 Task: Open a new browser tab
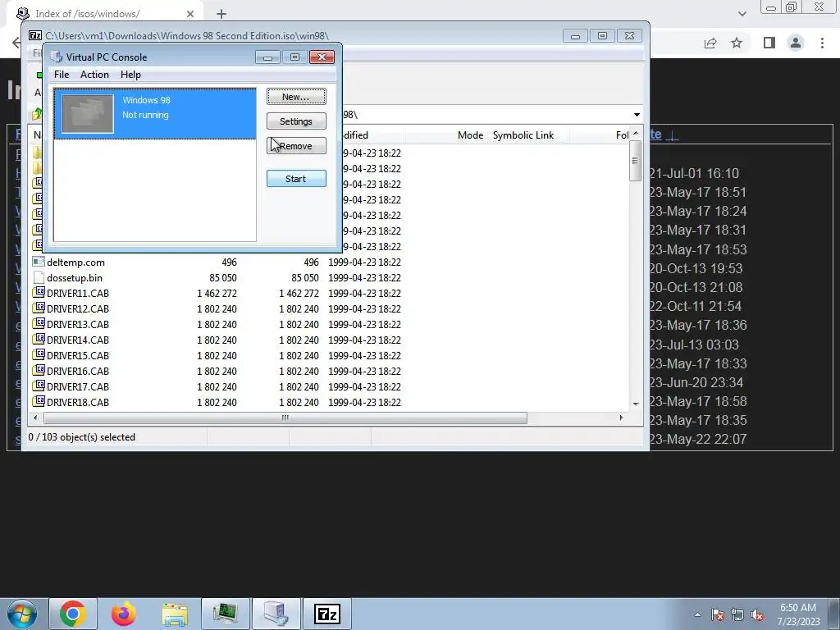(221, 14)
